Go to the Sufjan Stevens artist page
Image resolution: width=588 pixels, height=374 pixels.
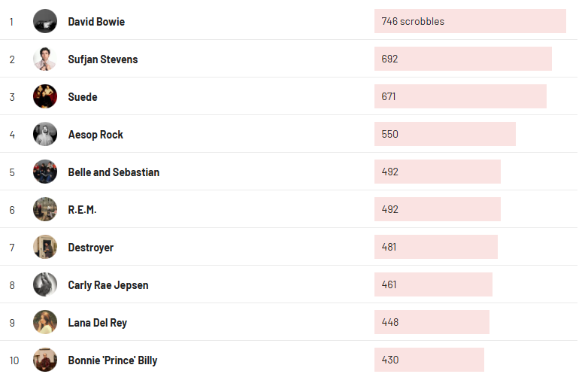tap(103, 59)
